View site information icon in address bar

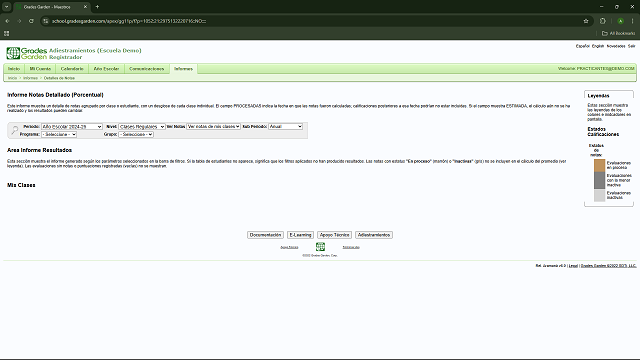click(46, 21)
